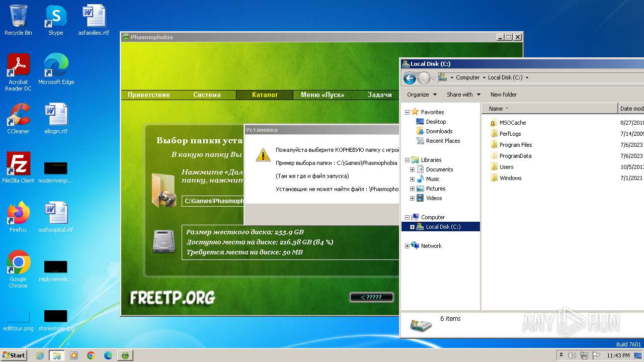Click New folder in Explorer toolbar

click(504, 95)
